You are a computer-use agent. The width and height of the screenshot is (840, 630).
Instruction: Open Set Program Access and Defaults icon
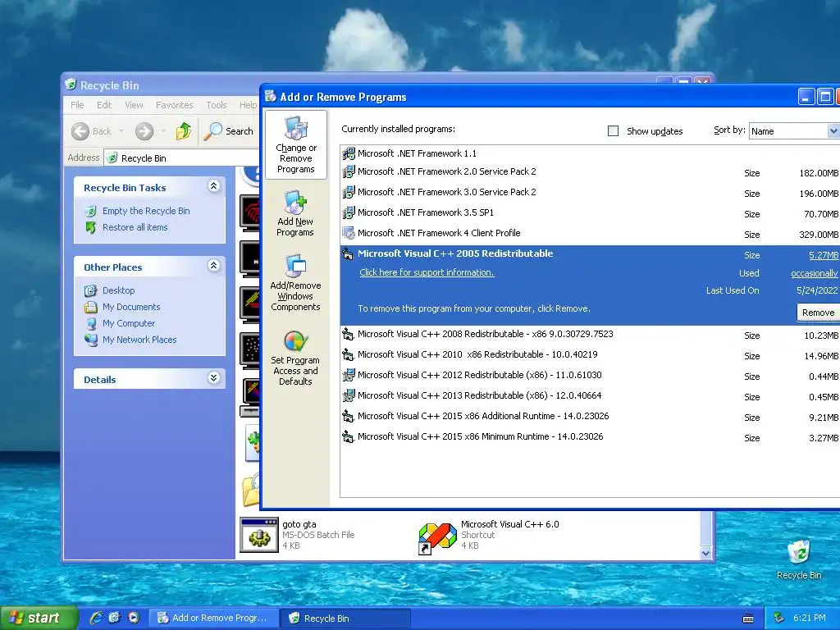(295, 341)
